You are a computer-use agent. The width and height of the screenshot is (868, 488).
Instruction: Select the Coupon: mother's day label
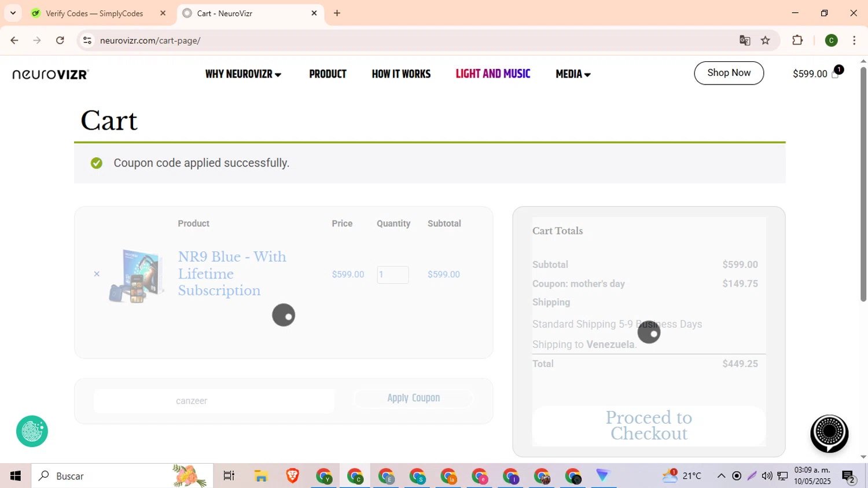click(x=579, y=284)
